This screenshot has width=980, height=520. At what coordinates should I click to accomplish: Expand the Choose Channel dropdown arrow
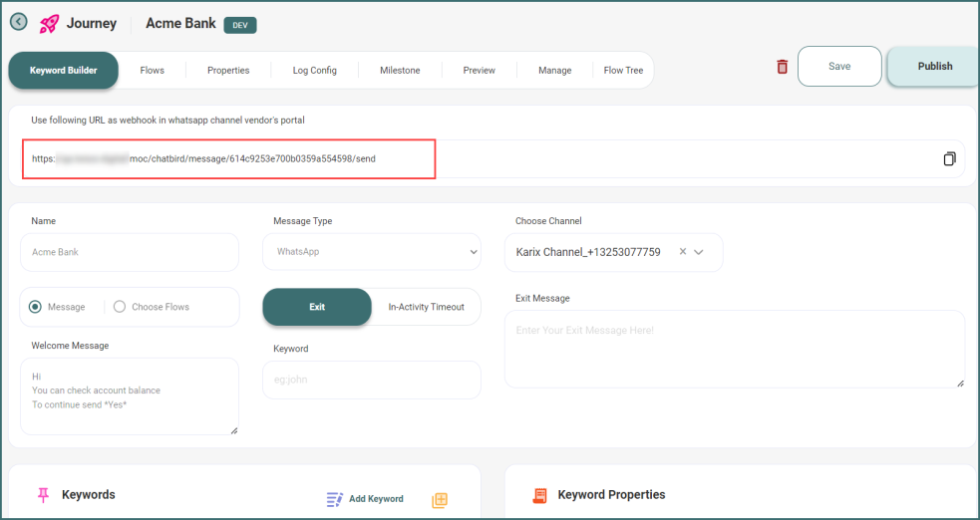[x=699, y=252]
